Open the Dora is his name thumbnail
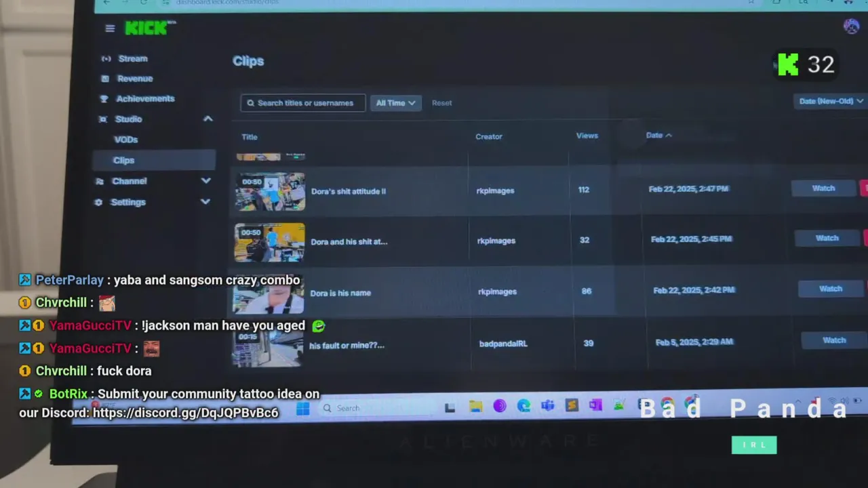Viewport: 868px width, 488px height. click(269, 295)
